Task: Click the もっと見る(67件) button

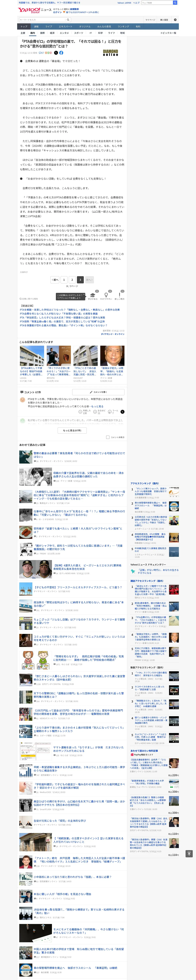Action: (x=72, y=431)
